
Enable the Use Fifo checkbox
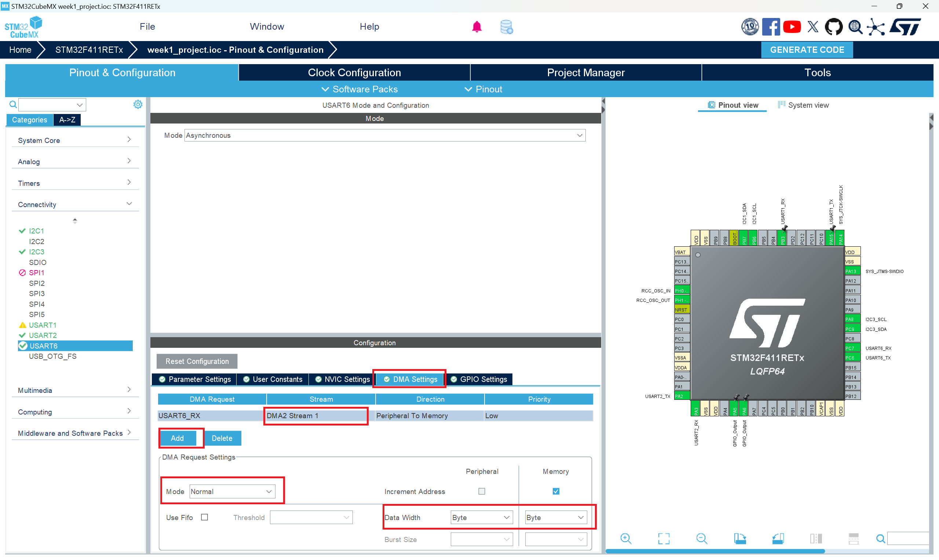tap(204, 517)
